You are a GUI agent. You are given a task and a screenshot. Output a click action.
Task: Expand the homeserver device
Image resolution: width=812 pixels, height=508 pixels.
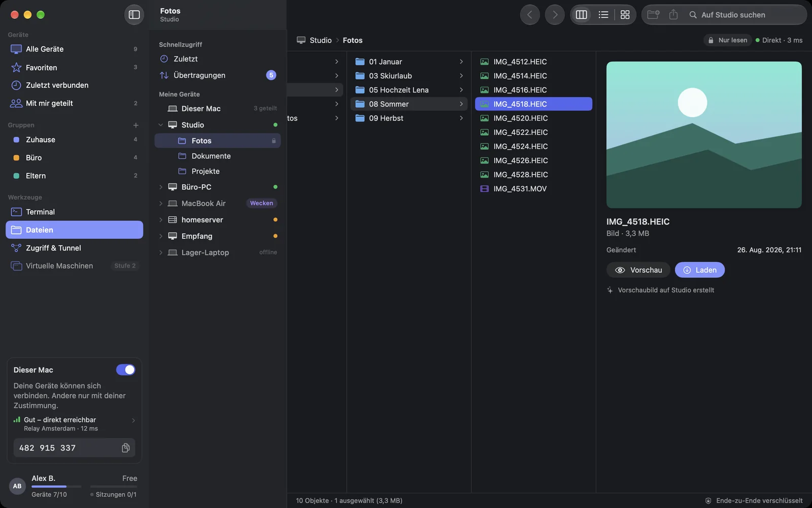coord(161,220)
